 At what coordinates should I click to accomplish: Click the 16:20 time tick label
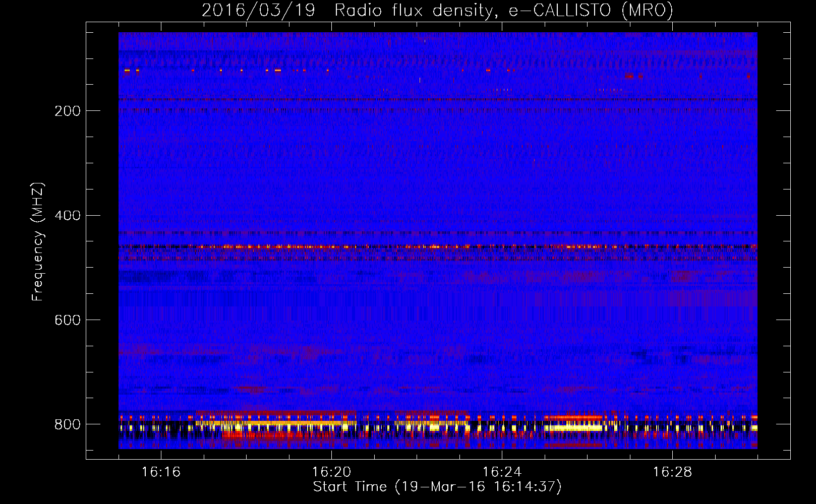(x=331, y=472)
